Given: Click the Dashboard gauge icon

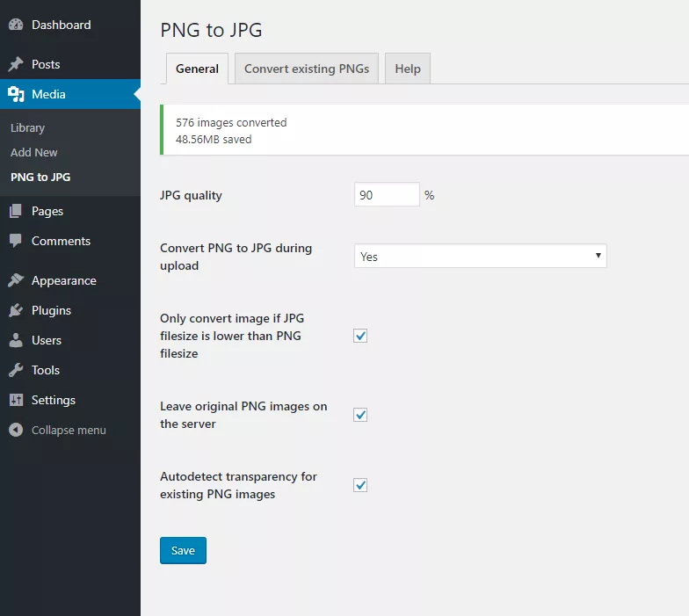Looking at the screenshot, I should click(x=16, y=25).
